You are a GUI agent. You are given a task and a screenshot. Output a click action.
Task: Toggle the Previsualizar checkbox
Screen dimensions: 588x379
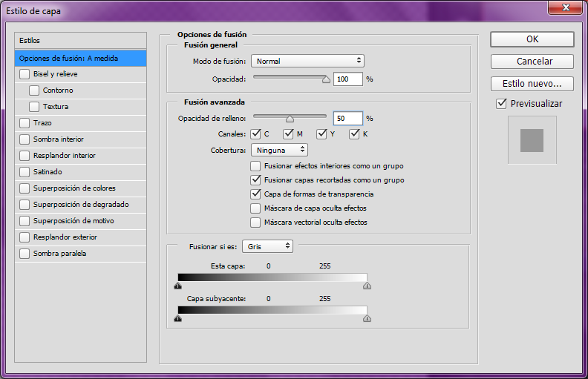tap(501, 104)
